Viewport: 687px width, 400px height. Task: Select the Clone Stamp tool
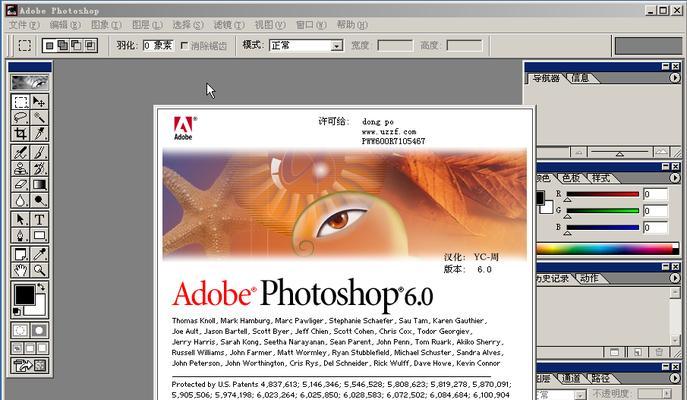21,168
